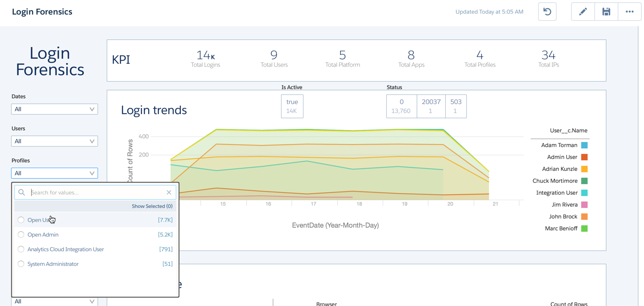Select the Open User radio button
The height and width of the screenshot is (306, 644).
point(21,219)
